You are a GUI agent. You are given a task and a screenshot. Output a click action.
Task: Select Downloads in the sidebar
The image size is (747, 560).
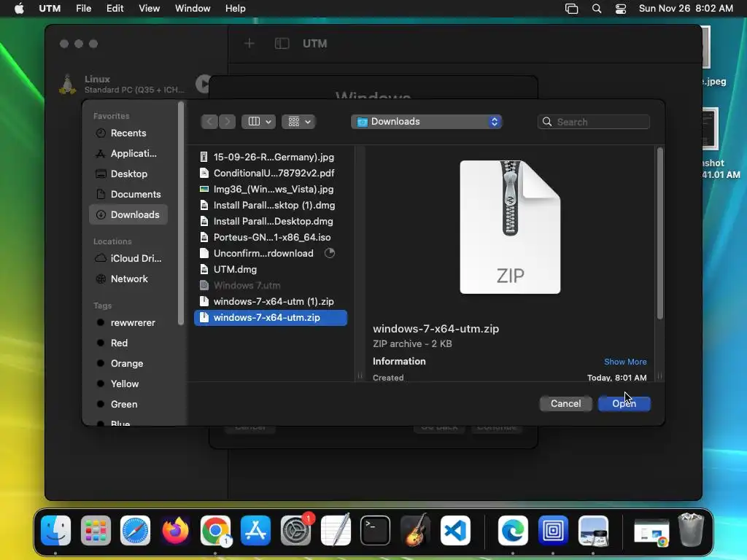coord(128,215)
